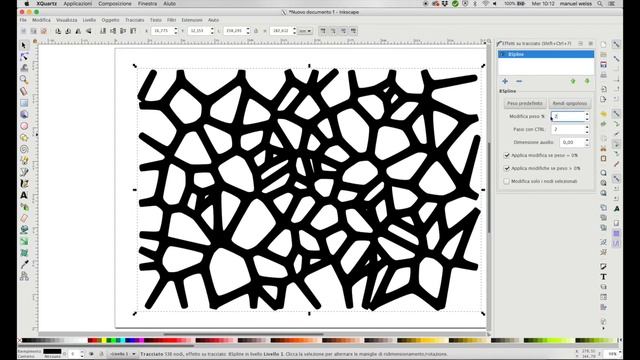Click the lock proportions icon between width and height
The height and width of the screenshot is (360, 640).
[256, 31]
